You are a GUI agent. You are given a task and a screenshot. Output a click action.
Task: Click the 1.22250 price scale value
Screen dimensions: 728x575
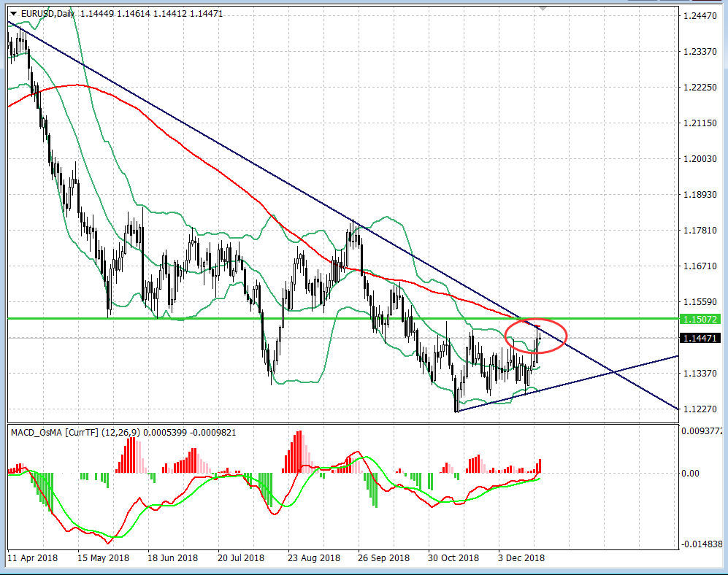click(700, 88)
